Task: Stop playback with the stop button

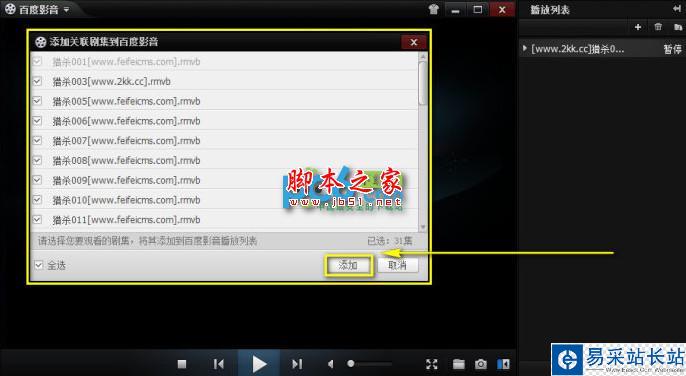Action: (182, 364)
